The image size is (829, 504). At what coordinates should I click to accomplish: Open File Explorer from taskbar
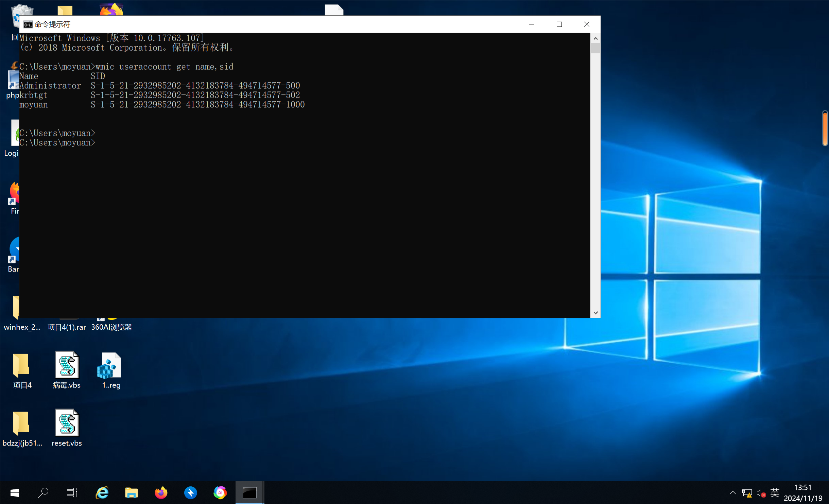131,492
